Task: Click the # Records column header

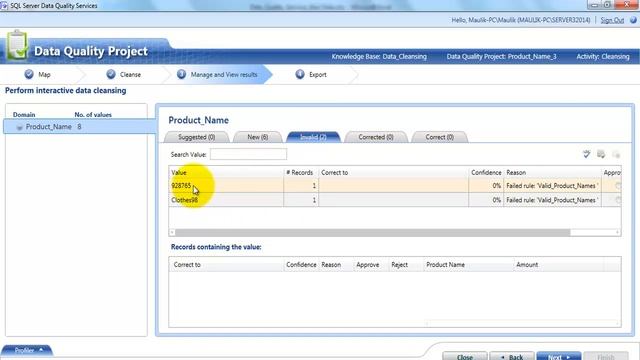Action: (x=301, y=172)
